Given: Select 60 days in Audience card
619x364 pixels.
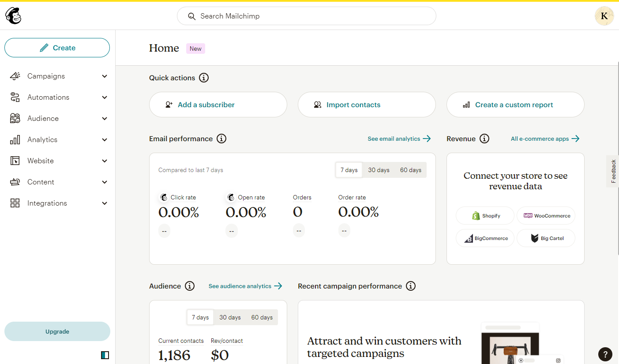Looking at the screenshot, I should (x=262, y=318).
